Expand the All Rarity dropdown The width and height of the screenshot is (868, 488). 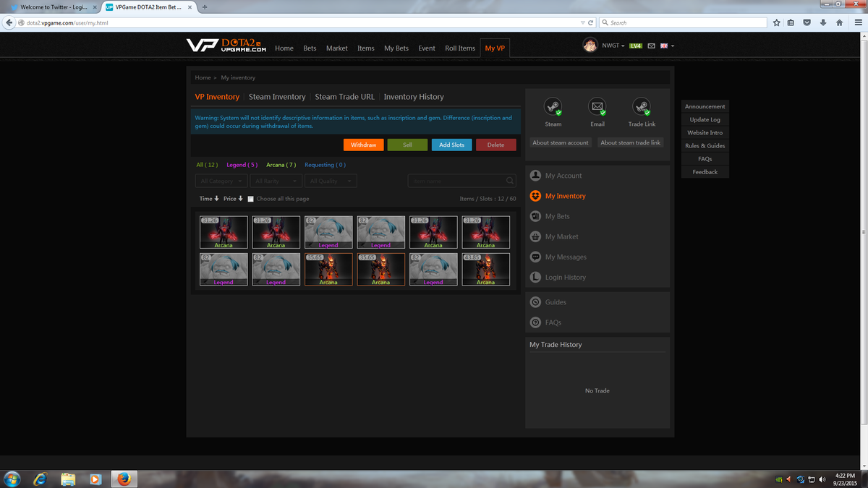click(276, 181)
